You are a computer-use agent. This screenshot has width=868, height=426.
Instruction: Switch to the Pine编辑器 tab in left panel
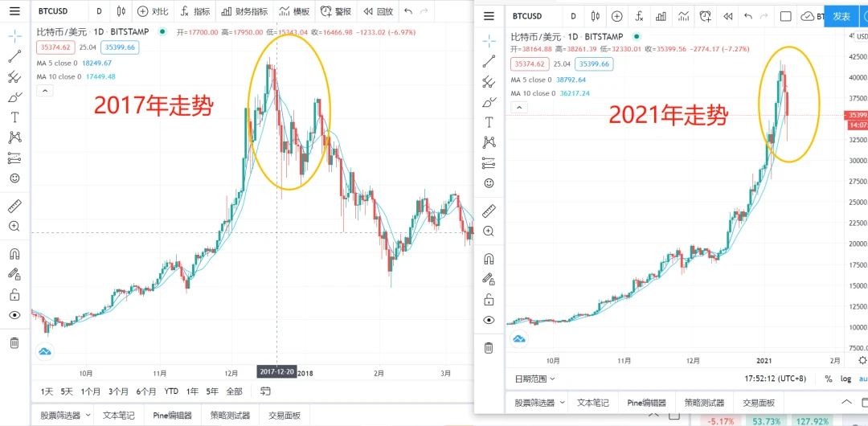173,416
